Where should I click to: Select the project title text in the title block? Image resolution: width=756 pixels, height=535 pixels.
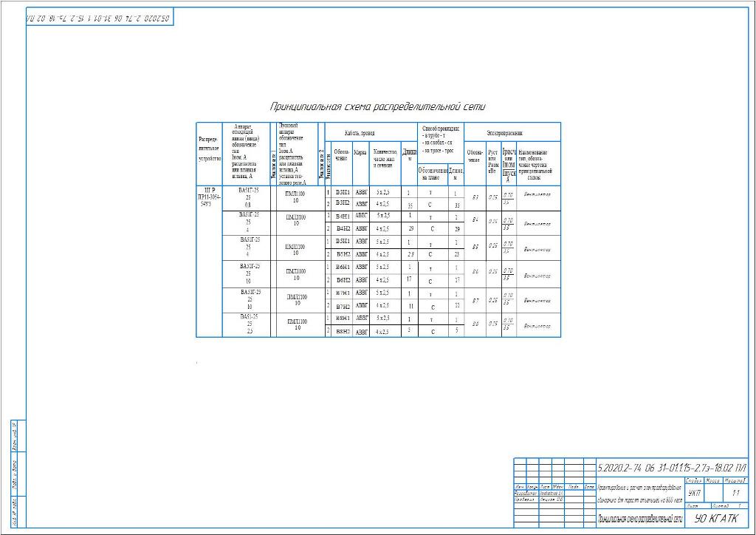640,494
